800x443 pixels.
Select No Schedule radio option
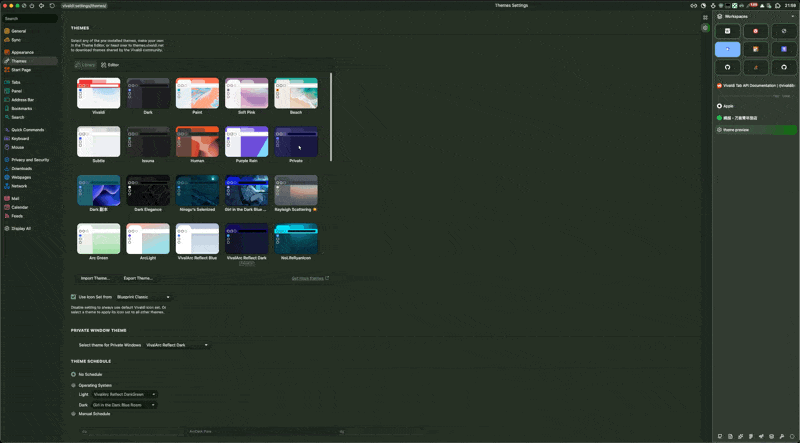tap(73, 374)
